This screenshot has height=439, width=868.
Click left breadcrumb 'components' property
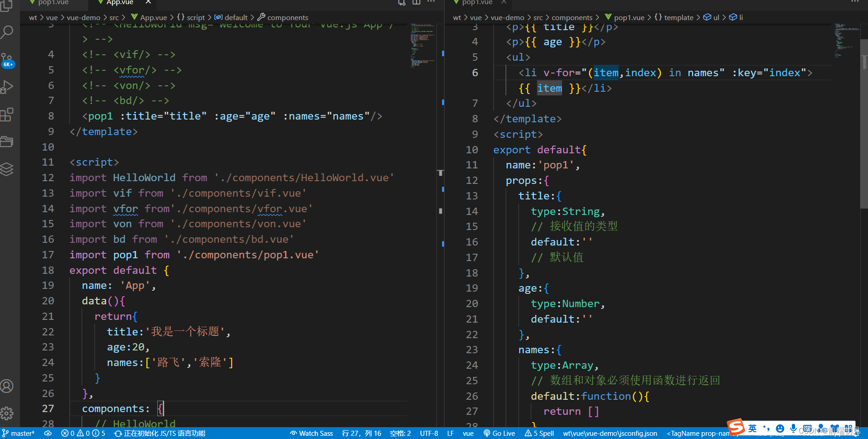(x=283, y=17)
